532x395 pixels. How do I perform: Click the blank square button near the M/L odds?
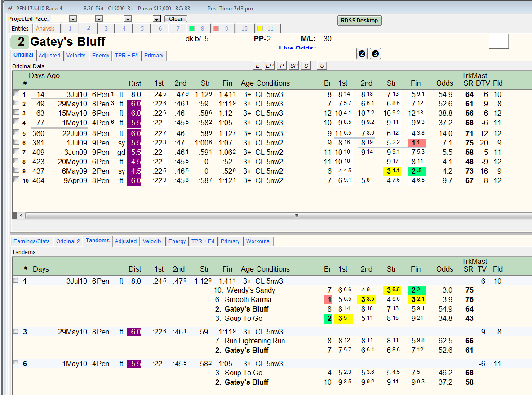point(498,41)
